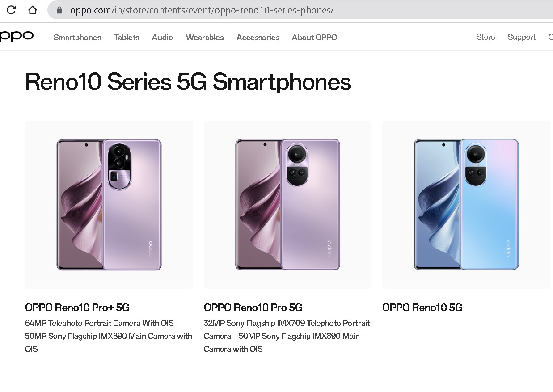Image resolution: width=553 pixels, height=392 pixels.
Task: Select the Reno10 Series page heading
Action: click(188, 82)
